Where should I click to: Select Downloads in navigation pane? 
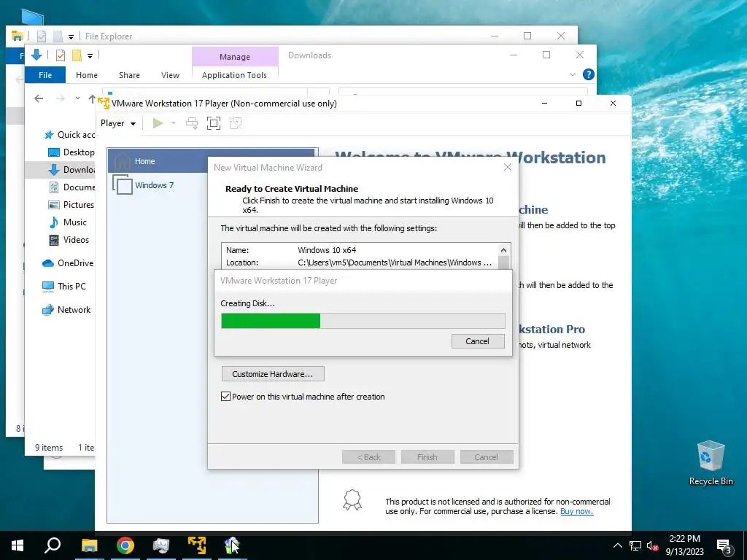click(x=71, y=170)
